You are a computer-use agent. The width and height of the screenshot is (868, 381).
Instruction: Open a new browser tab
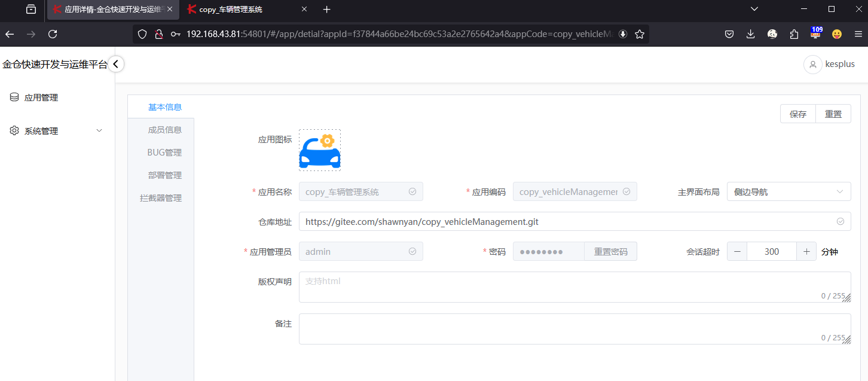pyautogui.click(x=326, y=10)
